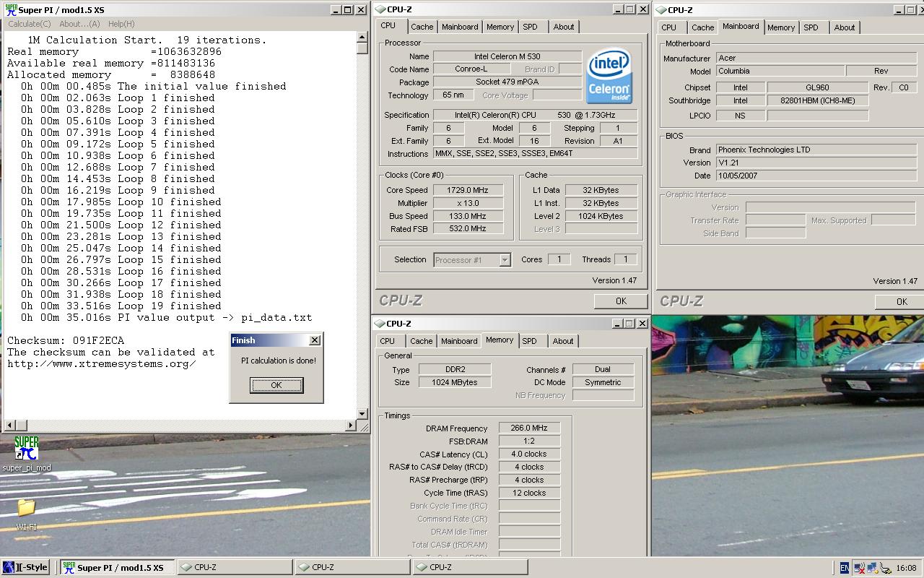Viewport: 924px width, 578px height.
Task: Click the Level 2 cache value 1024 KBytes
Action: (x=601, y=216)
